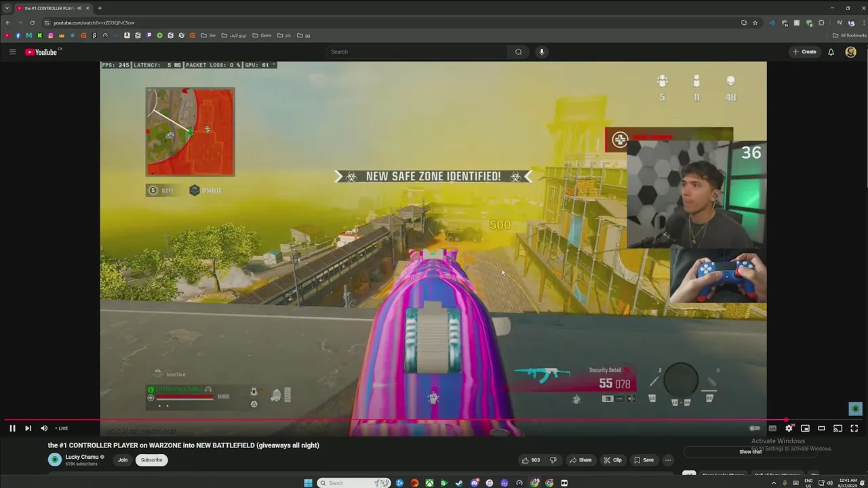Select the YouTube video browser tab

point(54,8)
